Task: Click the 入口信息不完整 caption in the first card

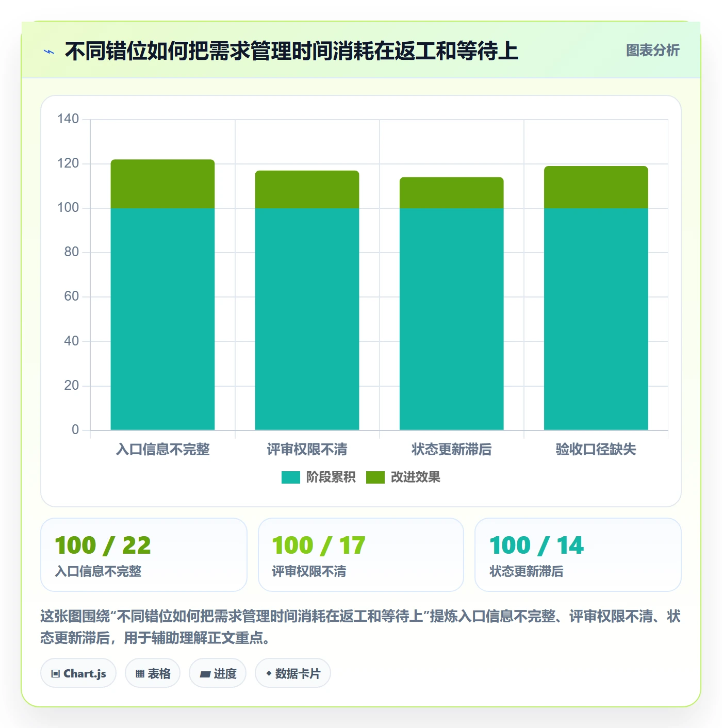Action: [x=98, y=571]
